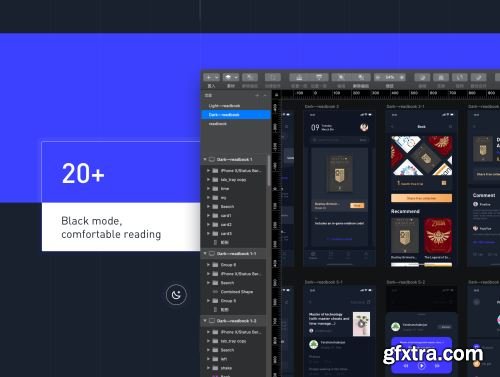Select the Light—readbook page
This screenshot has width=500, height=377.
coord(236,106)
